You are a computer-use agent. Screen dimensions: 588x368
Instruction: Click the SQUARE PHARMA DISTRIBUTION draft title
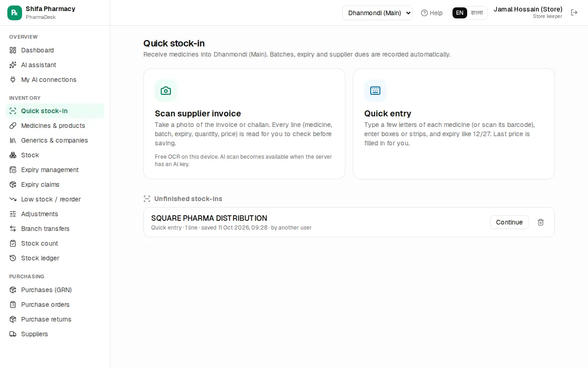(x=209, y=218)
